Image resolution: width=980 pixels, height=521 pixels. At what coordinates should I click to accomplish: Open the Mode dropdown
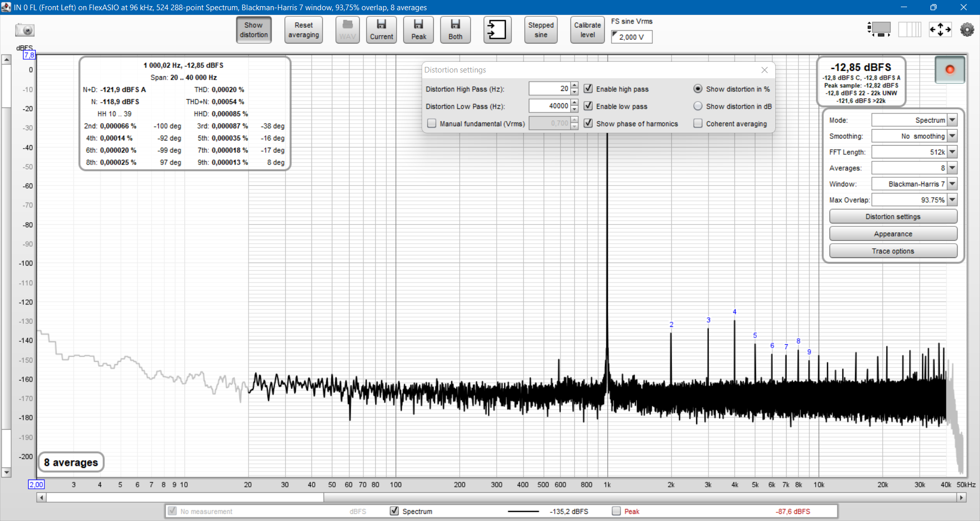pyautogui.click(x=952, y=121)
